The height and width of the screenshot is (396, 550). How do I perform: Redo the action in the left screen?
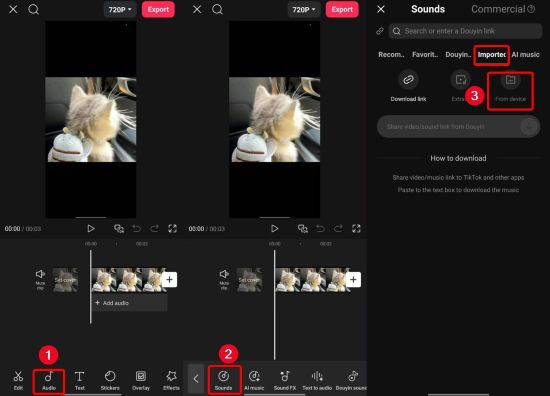(154, 229)
